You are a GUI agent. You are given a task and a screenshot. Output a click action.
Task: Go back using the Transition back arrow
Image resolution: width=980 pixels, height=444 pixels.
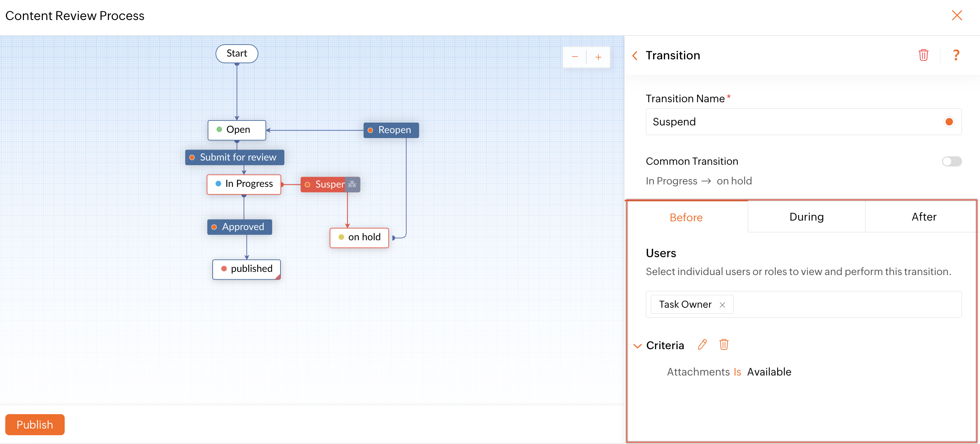coord(634,55)
